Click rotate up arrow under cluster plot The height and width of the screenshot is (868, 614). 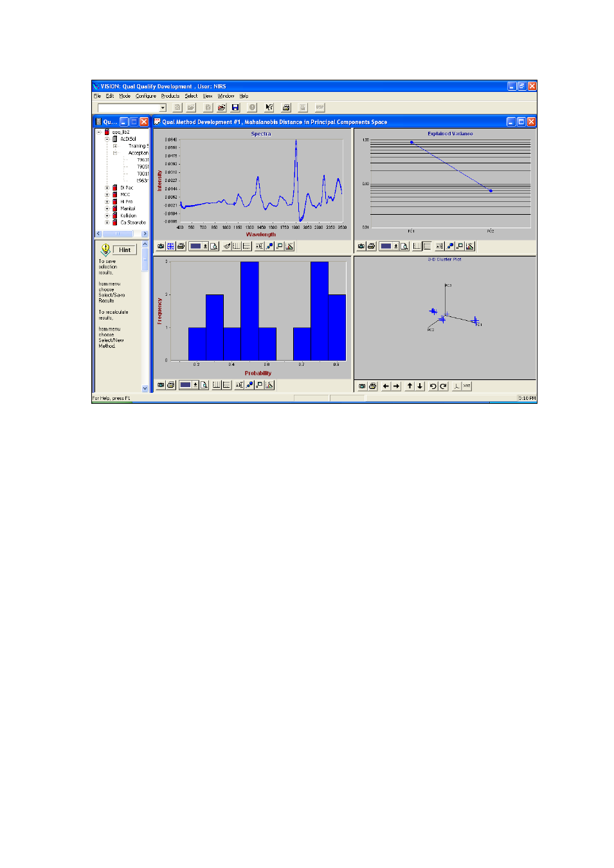(x=410, y=386)
